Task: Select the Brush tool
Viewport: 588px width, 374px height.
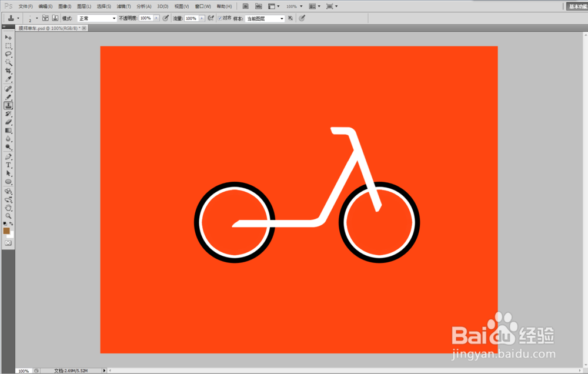Action: pos(8,97)
